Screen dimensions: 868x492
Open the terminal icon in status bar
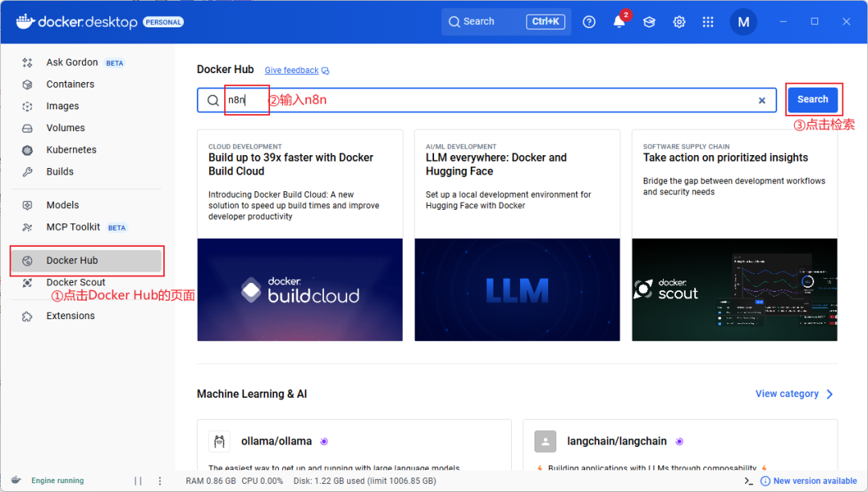(748, 481)
